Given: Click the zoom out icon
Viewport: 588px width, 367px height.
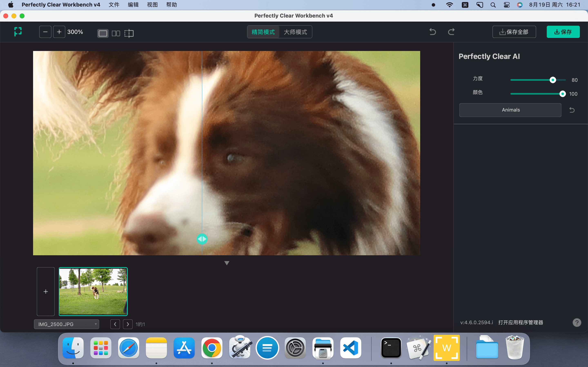Looking at the screenshot, I should (45, 32).
